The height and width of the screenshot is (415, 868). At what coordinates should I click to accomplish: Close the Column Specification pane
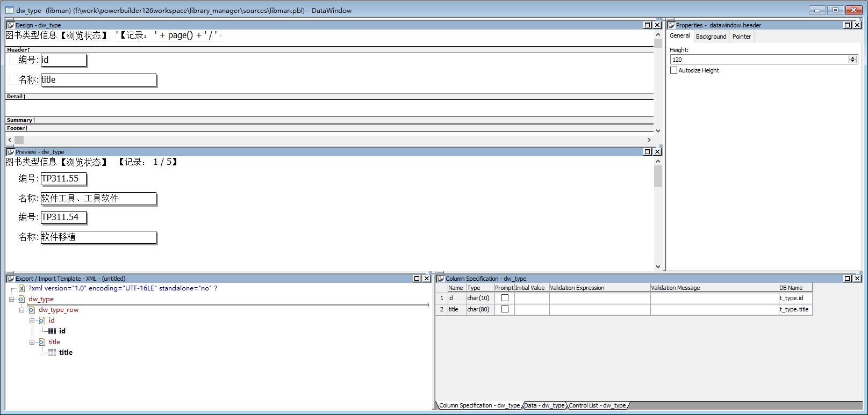[x=857, y=279]
